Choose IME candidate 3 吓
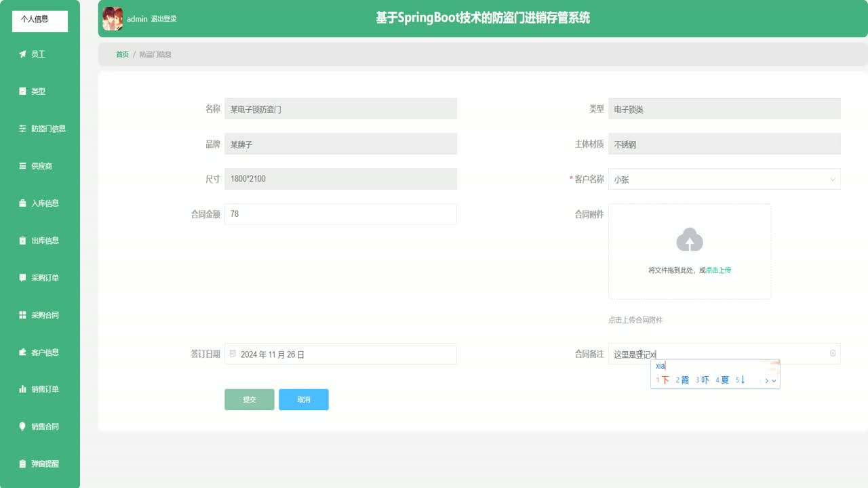 (703, 380)
